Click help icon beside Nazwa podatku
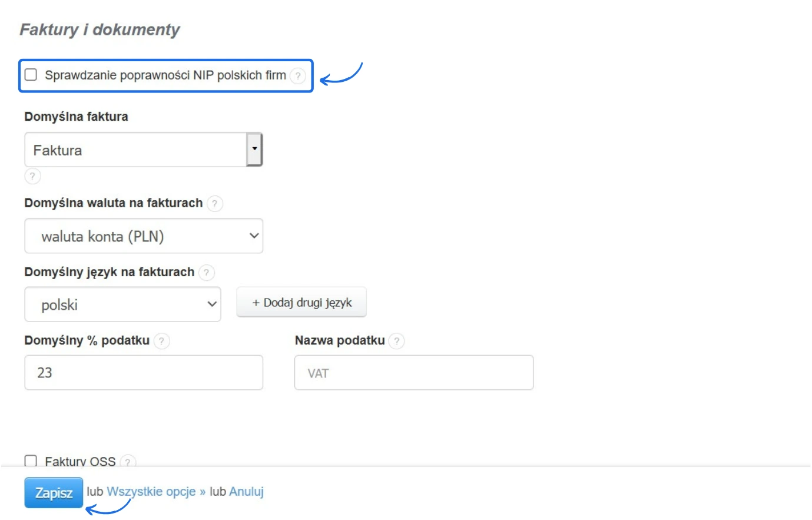This screenshot has height=520, width=812. [397, 341]
